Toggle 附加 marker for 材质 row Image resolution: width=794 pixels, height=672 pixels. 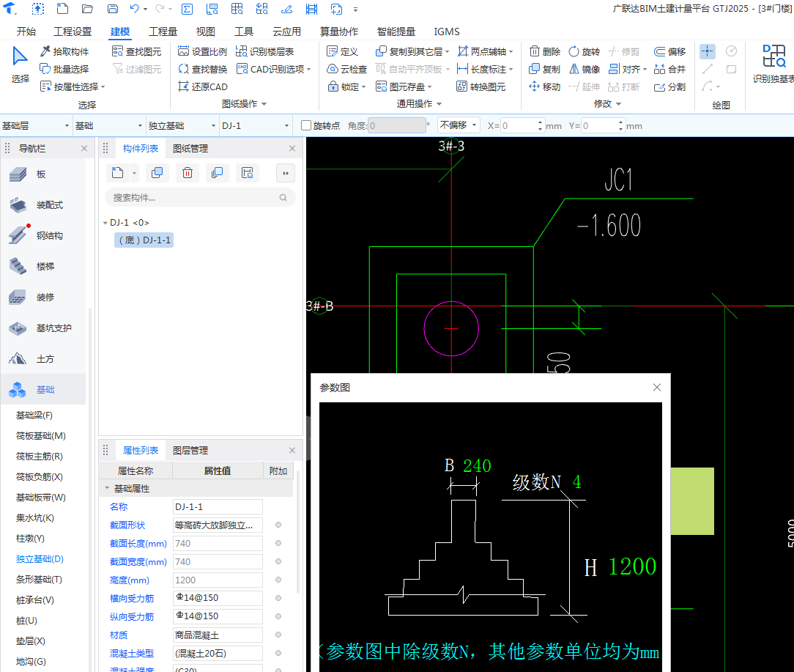(x=278, y=635)
